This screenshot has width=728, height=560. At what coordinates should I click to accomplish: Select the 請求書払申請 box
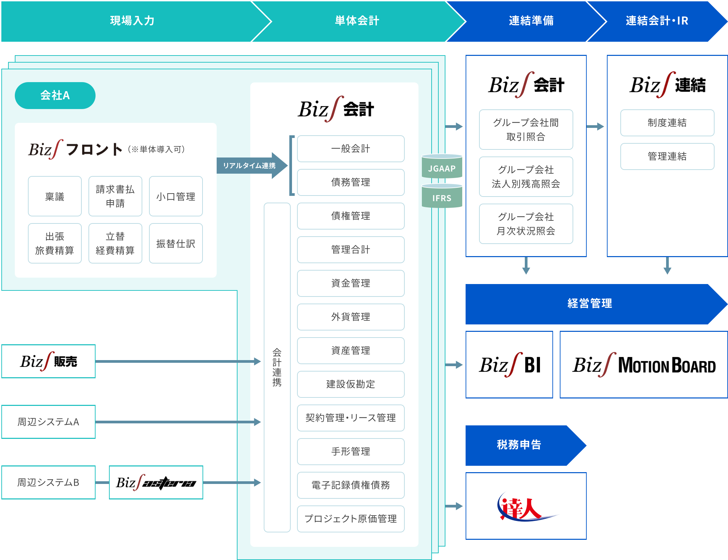[x=115, y=196]
